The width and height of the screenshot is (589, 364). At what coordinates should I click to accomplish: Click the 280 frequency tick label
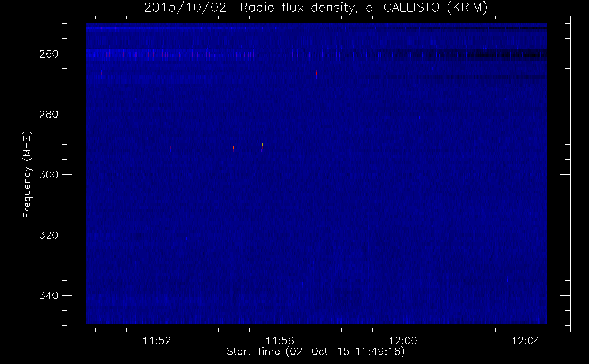(x=48, y=114)
